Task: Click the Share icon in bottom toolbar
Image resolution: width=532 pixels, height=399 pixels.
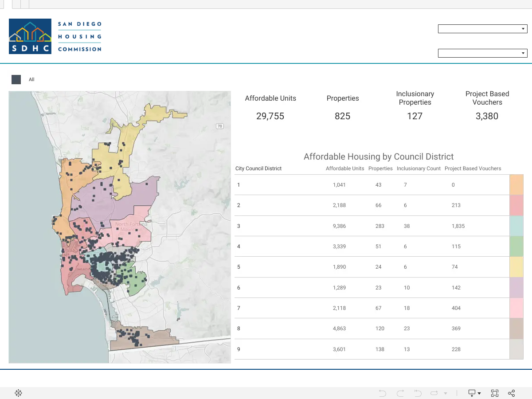Action: click(x=511, y=393)
